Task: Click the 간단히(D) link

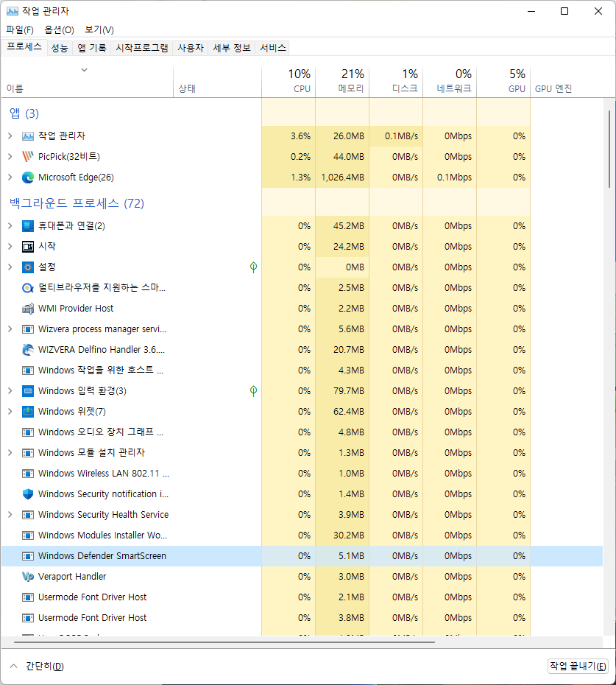Action: [x=45, y=666]
